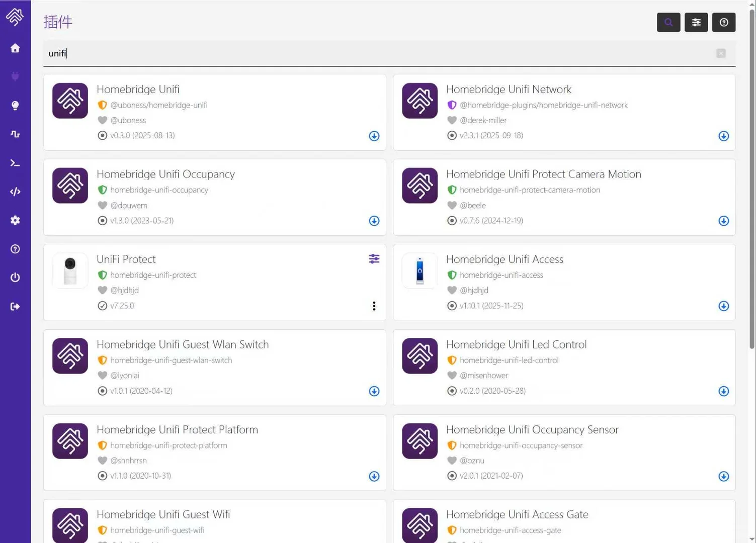Open author @uboness profile link
The width and height of the screenshot is (756, 543).
click(x=128, y=120)
